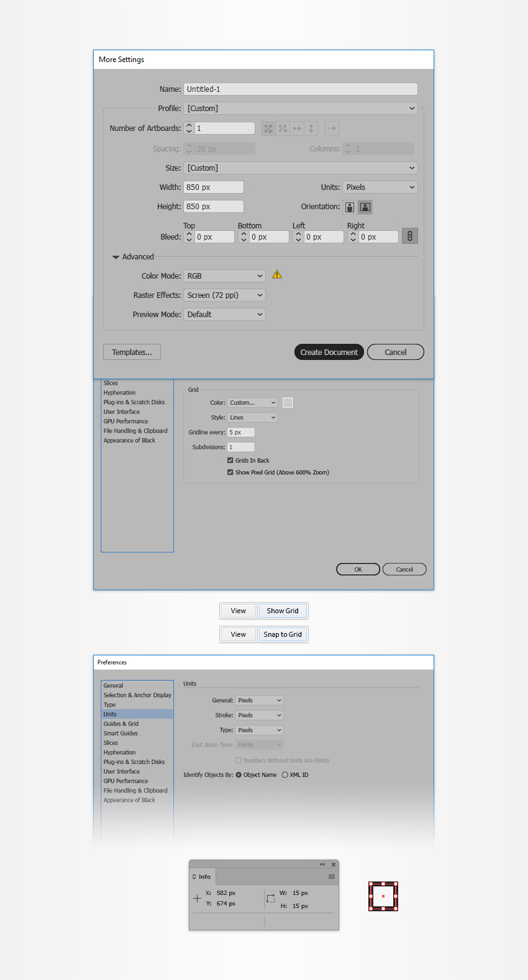Open View menu beside Show Grid

click(x=239, y=611)
